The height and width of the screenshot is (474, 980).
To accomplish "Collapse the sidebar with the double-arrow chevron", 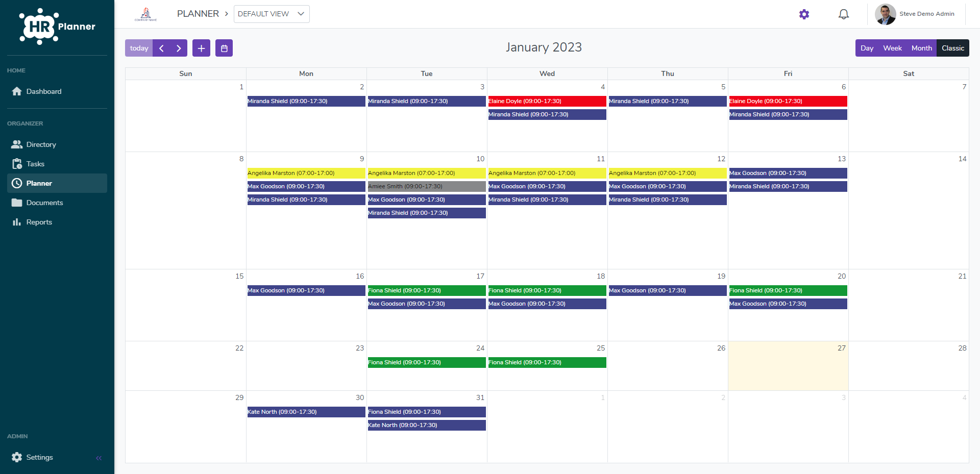I will [99, 458].
